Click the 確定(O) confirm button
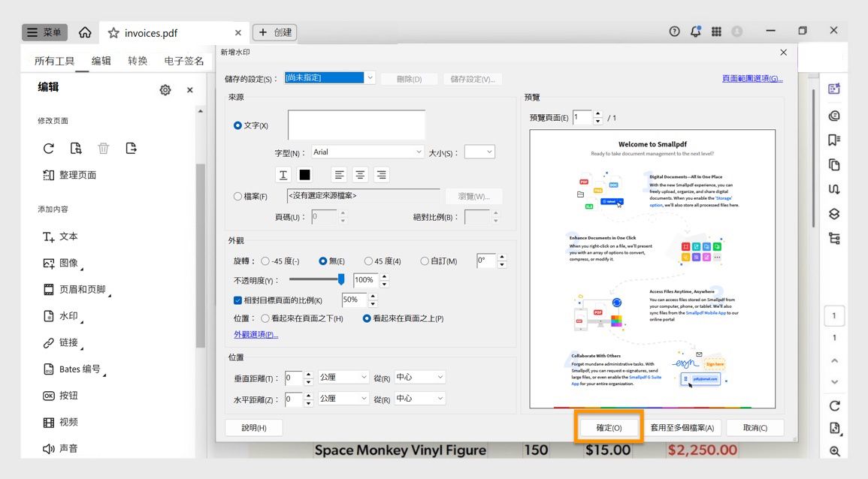 point(609,426)
